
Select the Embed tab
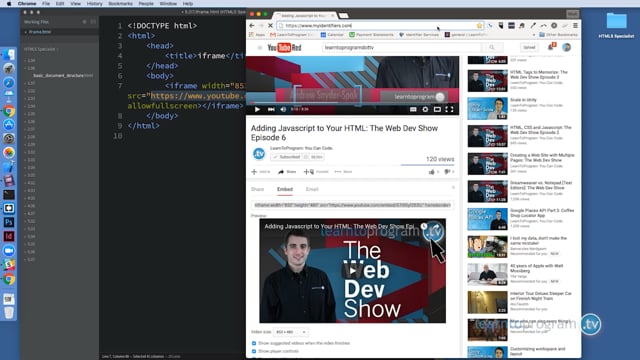(285, 189)
